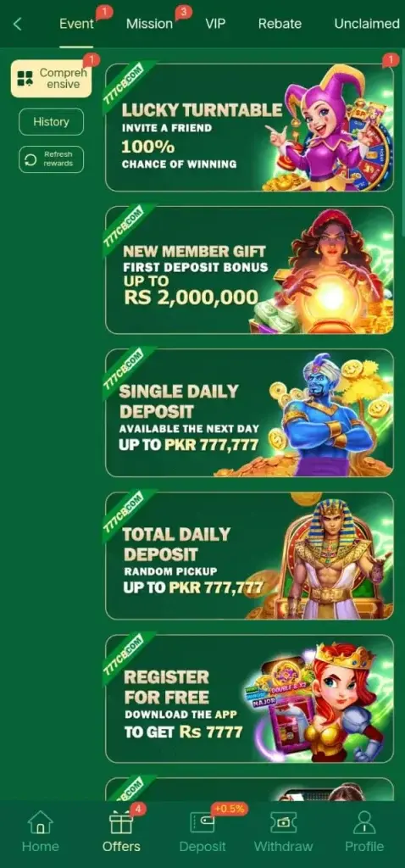Click the red badge on Lucky Turntable banner
The height and width of the screenshot is (868, 405).
(391, 60)
